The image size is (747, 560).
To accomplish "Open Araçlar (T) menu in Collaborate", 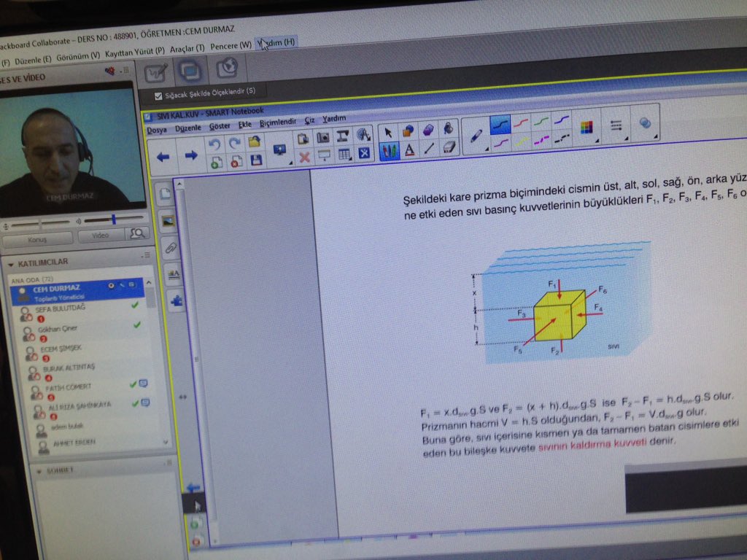I will (x=187, y=49).
